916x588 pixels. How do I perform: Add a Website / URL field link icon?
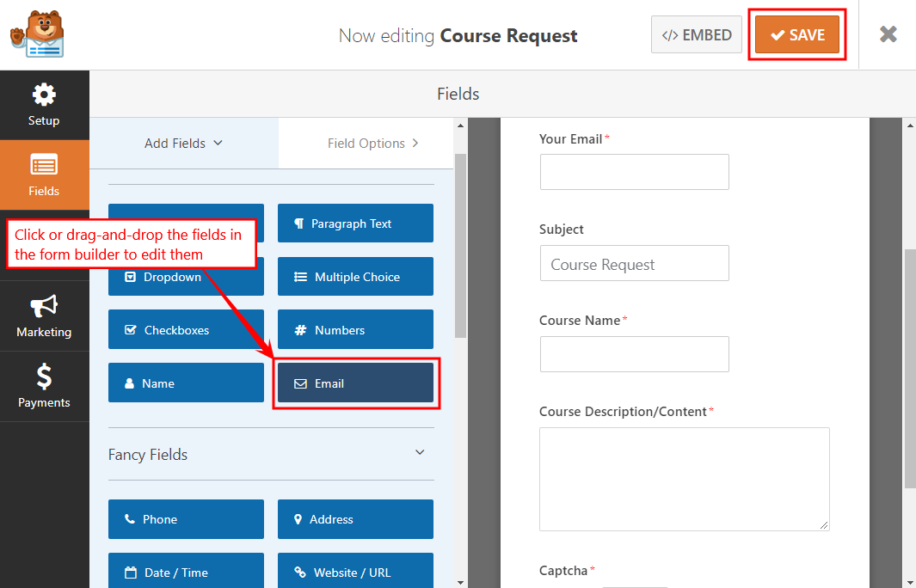pyautogui.click(x=300, y=573)
